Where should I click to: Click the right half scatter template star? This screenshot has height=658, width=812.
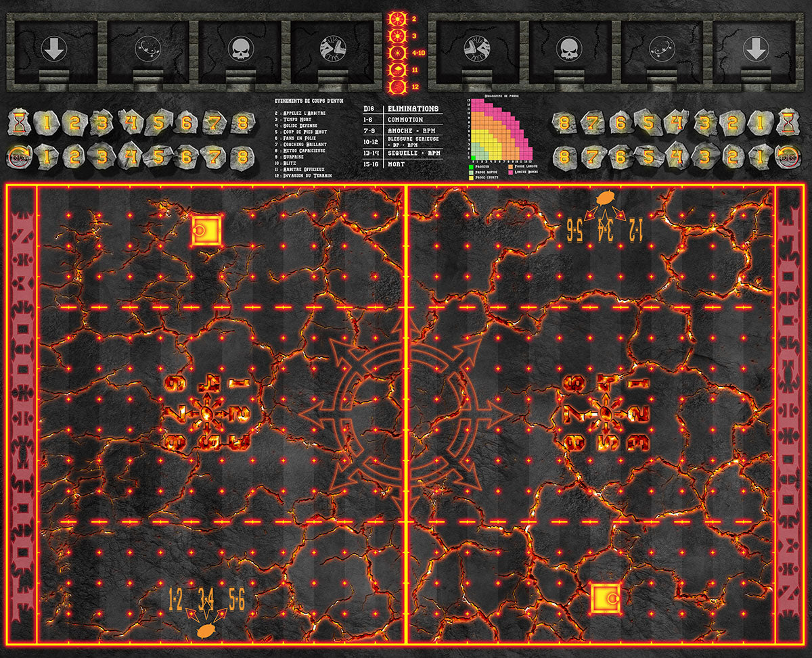tap(607, 413)
